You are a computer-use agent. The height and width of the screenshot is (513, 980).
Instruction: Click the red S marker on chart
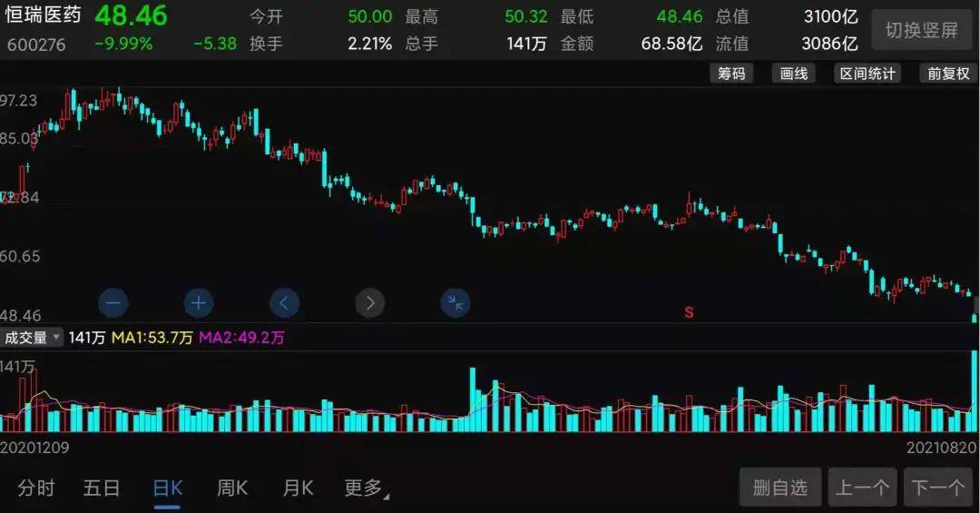point(689,312)
